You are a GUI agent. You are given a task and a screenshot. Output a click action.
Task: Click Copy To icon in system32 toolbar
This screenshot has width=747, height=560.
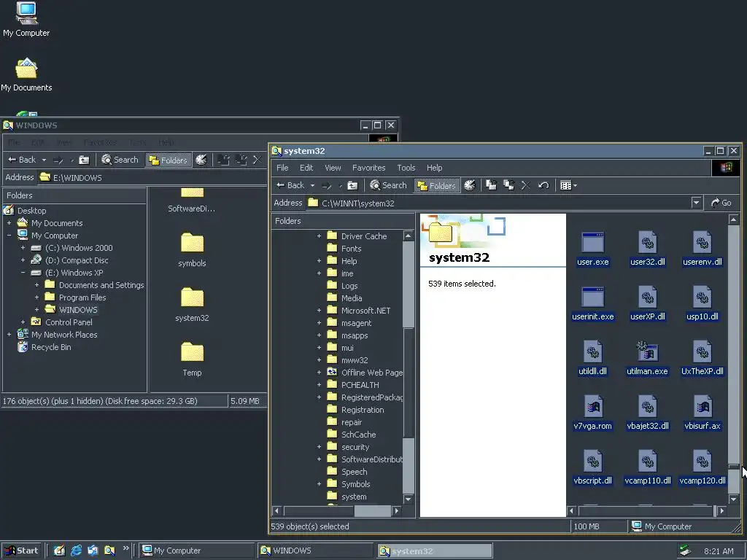point(508,185)
